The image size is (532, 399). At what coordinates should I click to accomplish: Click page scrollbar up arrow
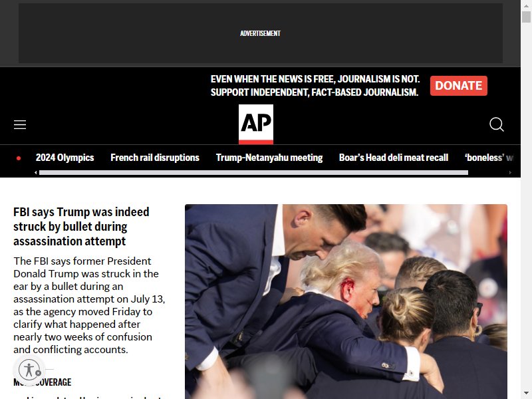[526, 5]
